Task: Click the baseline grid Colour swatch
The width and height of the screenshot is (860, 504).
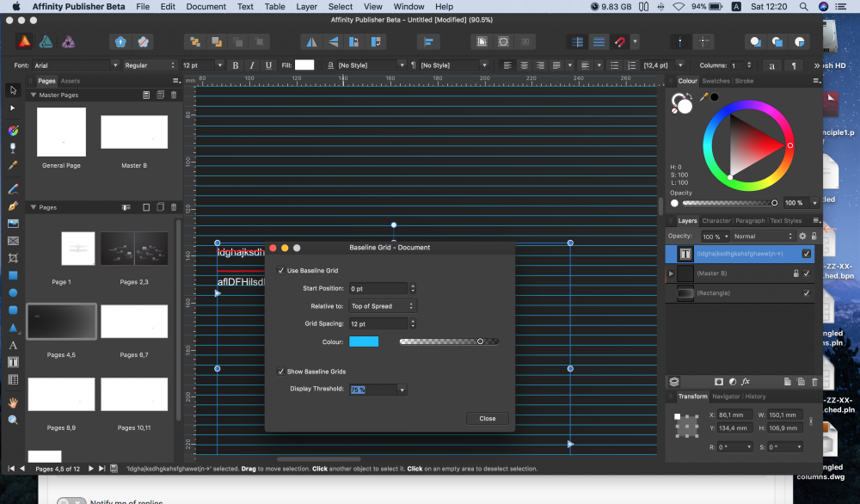Action: (x=363, y=341)
